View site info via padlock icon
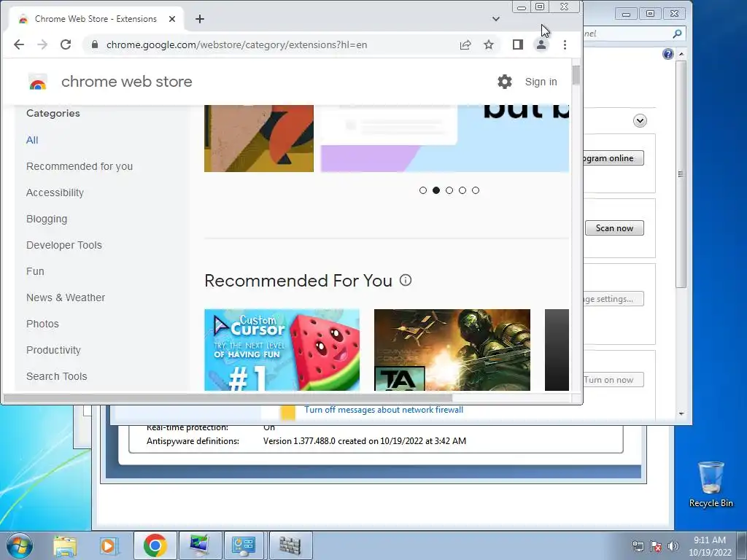 click(x=95, y=44)
